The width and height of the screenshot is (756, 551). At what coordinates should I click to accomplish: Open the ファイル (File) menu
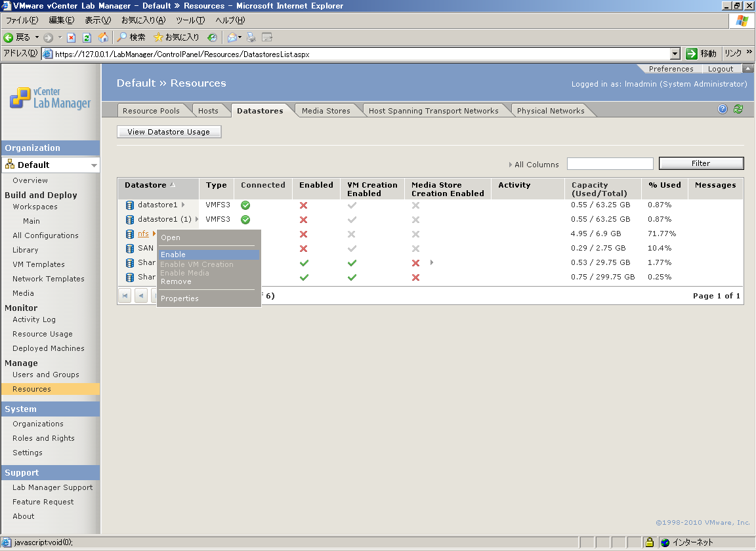(22, 20)
